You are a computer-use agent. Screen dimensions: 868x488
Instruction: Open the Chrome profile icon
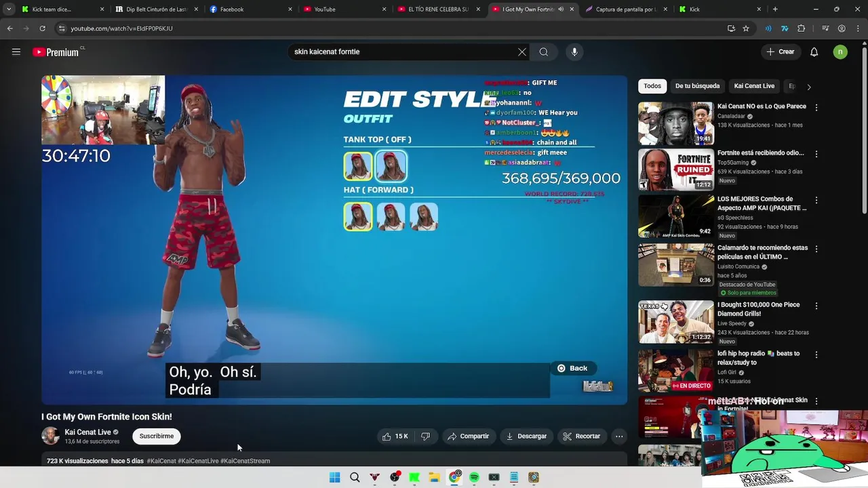pos(842,28)
